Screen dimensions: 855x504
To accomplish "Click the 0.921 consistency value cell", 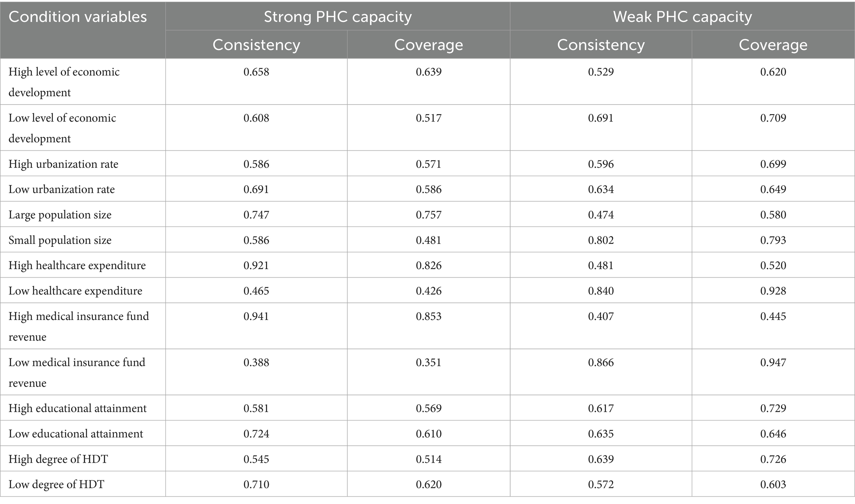I will (256, 265).
